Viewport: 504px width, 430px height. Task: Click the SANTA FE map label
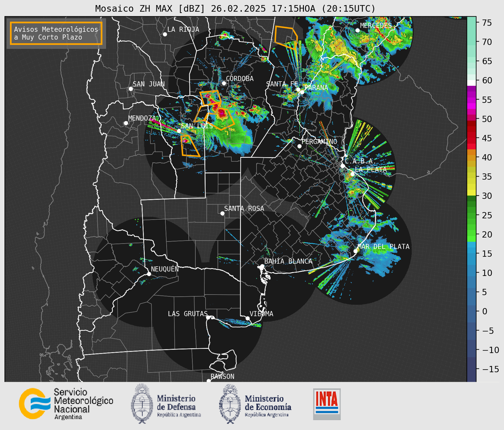coord(282,84)
